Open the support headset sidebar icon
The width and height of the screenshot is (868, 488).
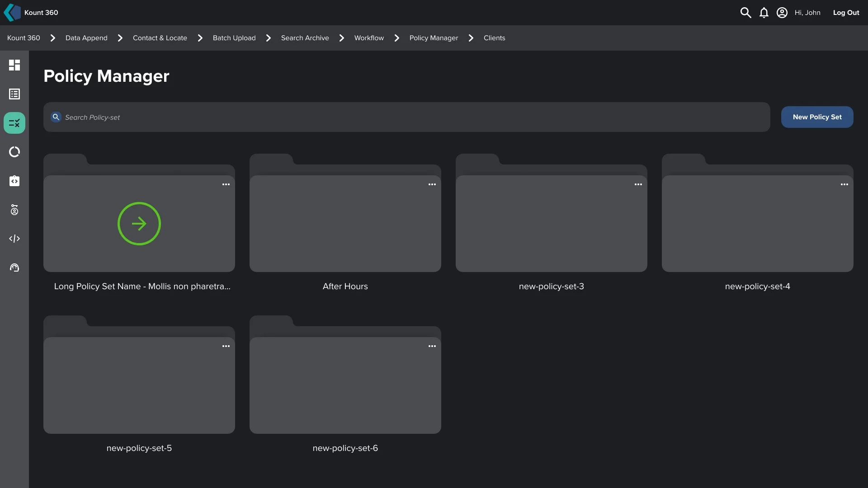pyautogui.click(x=14, y=267)
